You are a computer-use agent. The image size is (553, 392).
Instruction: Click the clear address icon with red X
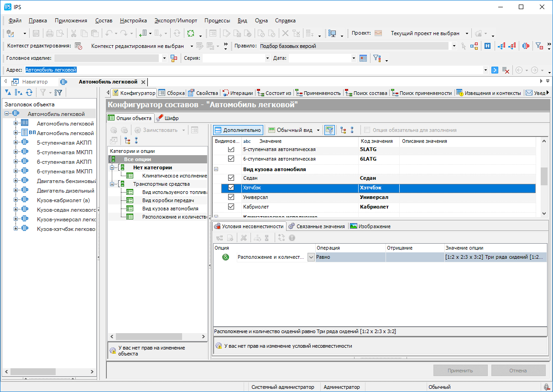click(x=506, y=70)
